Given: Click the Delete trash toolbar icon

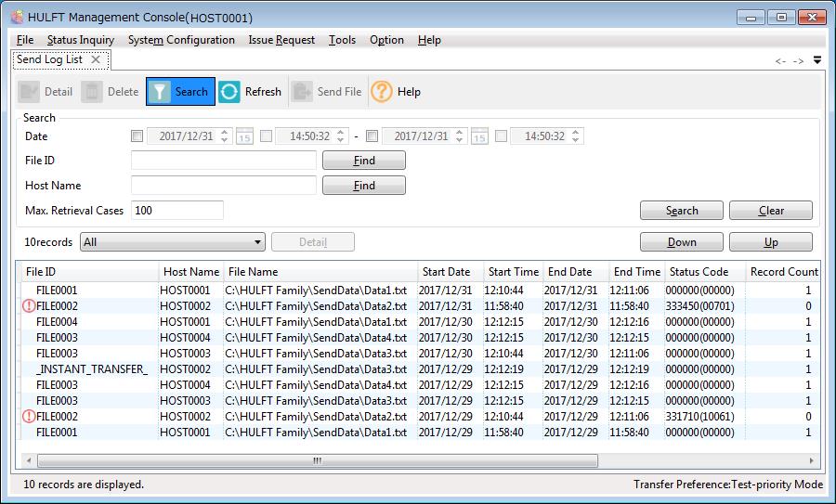Looking at the screenshot, I should 92,92.
